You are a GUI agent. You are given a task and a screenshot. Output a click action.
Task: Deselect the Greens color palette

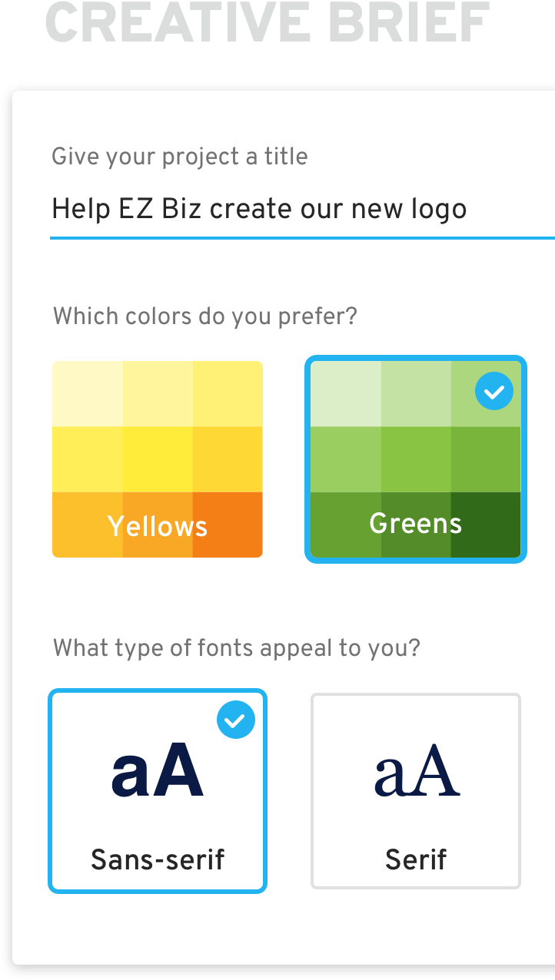tap(415, 459)
